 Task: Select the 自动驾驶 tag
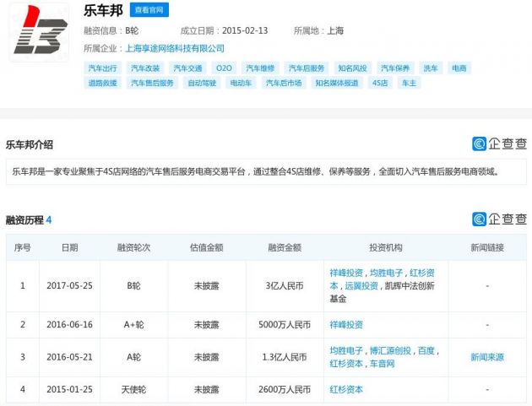click(202, 83)
